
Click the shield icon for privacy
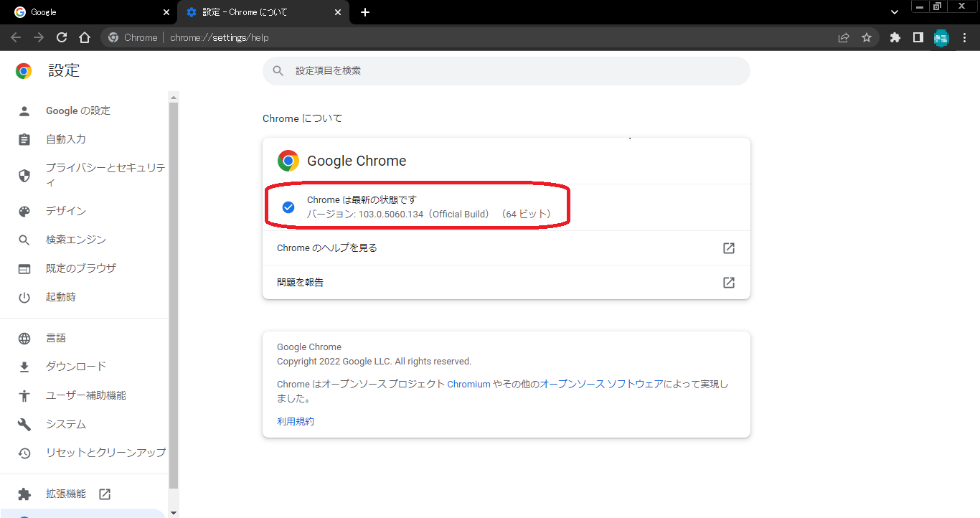click(24, 176)
